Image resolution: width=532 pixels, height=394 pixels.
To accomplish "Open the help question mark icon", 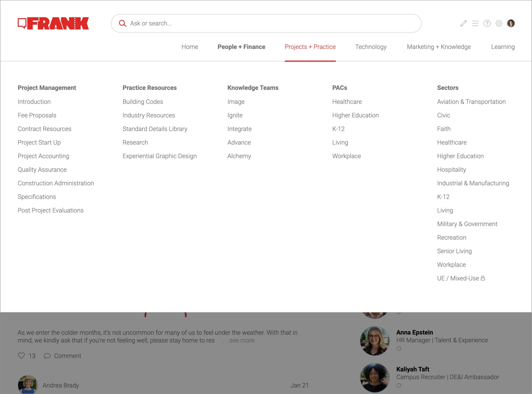I will click(x=487, y=23).
